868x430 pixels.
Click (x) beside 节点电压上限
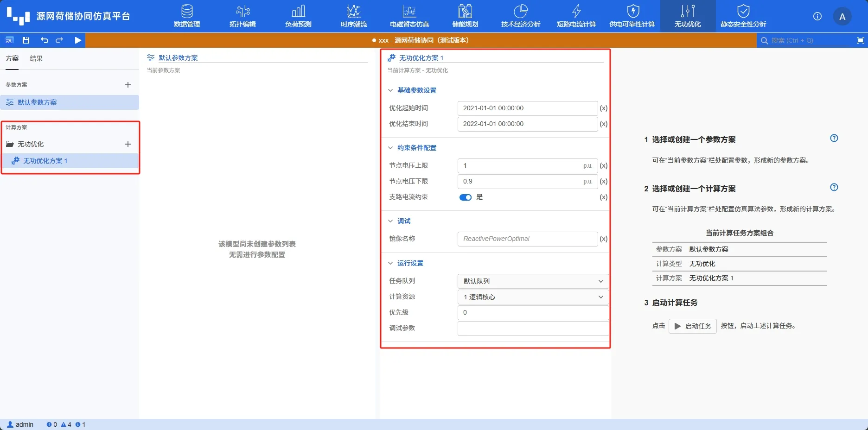[604, 166]
